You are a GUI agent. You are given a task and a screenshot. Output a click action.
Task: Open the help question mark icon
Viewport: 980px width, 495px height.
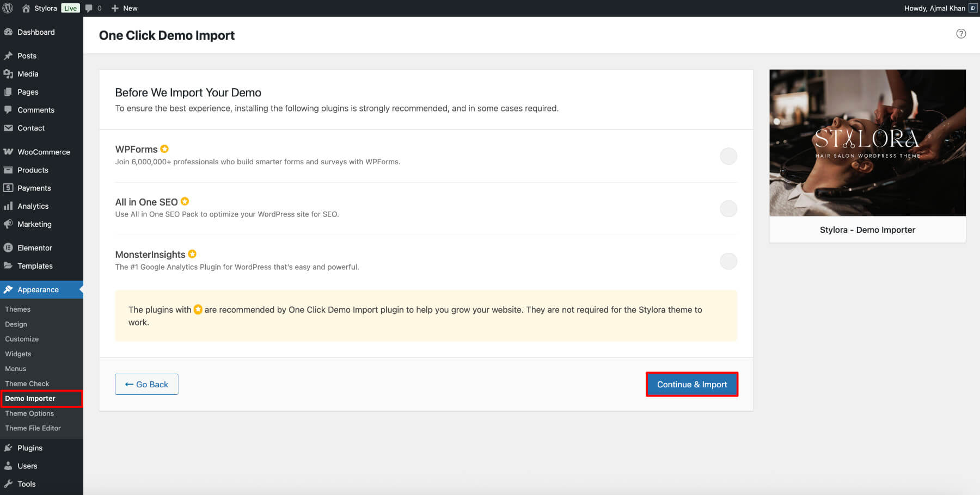point(961,34)
